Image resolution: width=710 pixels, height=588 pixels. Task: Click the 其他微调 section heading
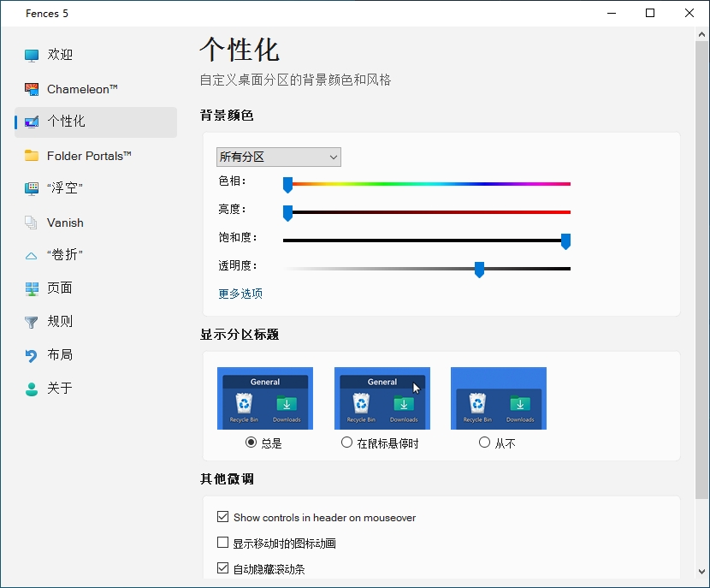tap(227, 478)
